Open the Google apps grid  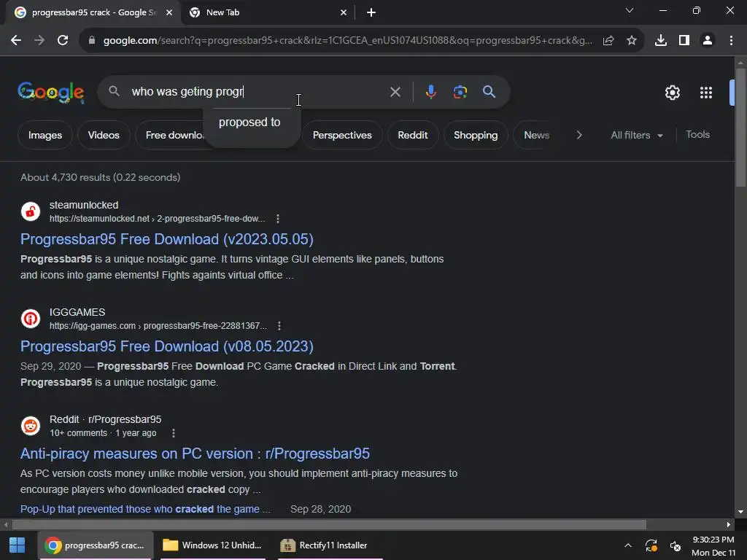coord(706,93)
